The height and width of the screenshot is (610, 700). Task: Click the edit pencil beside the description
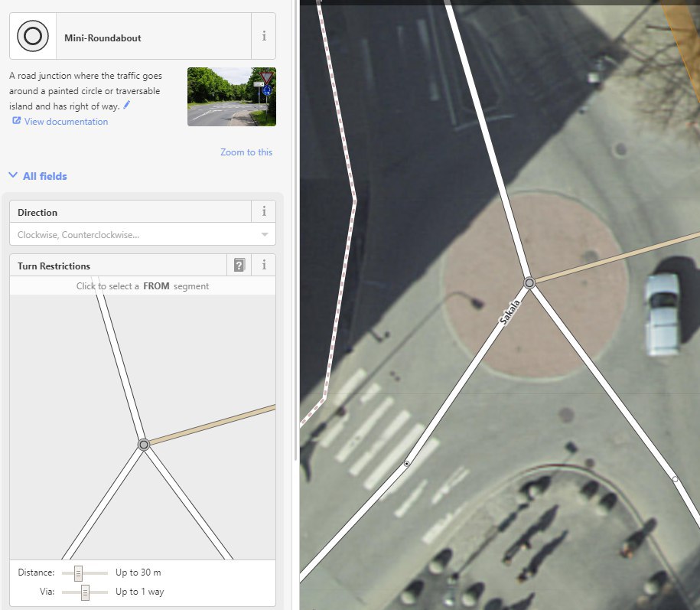click(x=127, y=105)
